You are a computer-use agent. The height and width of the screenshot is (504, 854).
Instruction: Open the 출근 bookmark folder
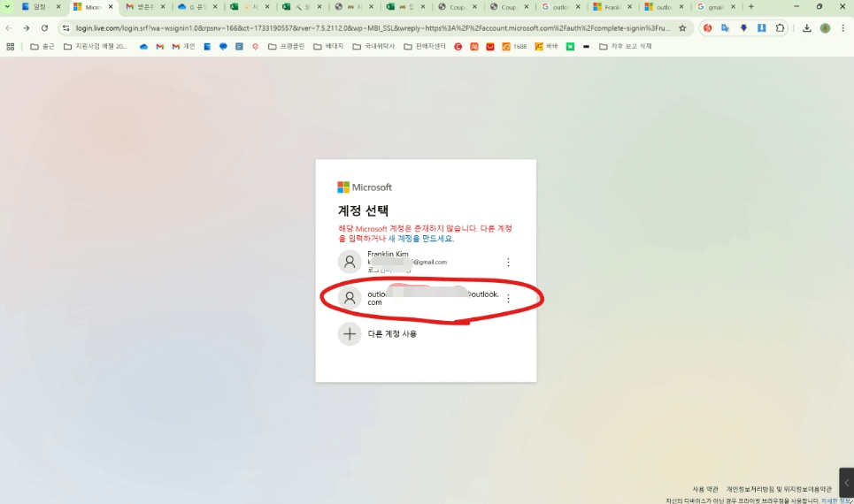coord(42,47)
